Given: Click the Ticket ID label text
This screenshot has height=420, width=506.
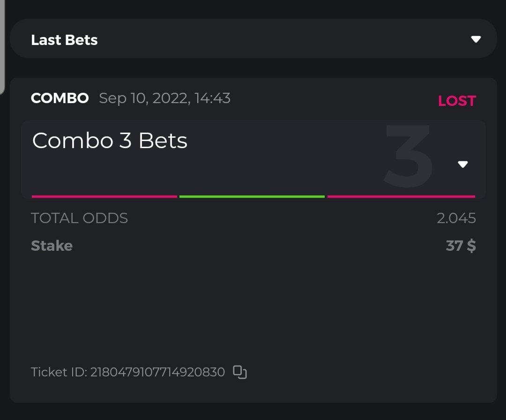Looking at the screenshot, I should [x=58, y=372].
